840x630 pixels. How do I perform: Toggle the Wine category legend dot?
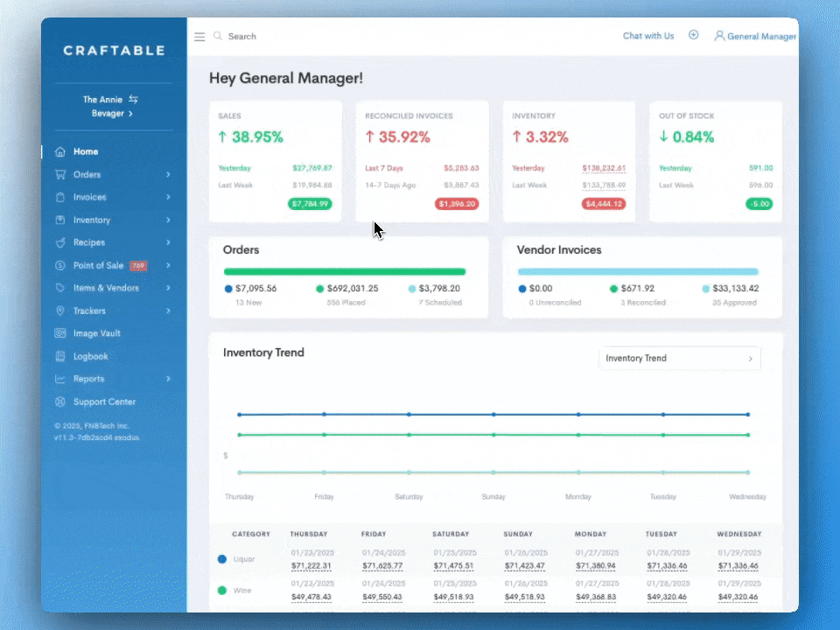point(222,591)
